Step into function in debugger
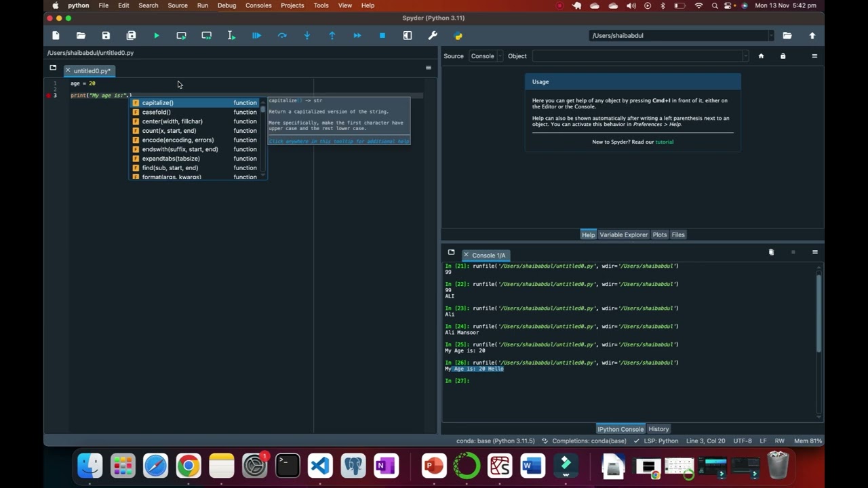This screenshot has width=868, height=488. [x=307, y=35]
